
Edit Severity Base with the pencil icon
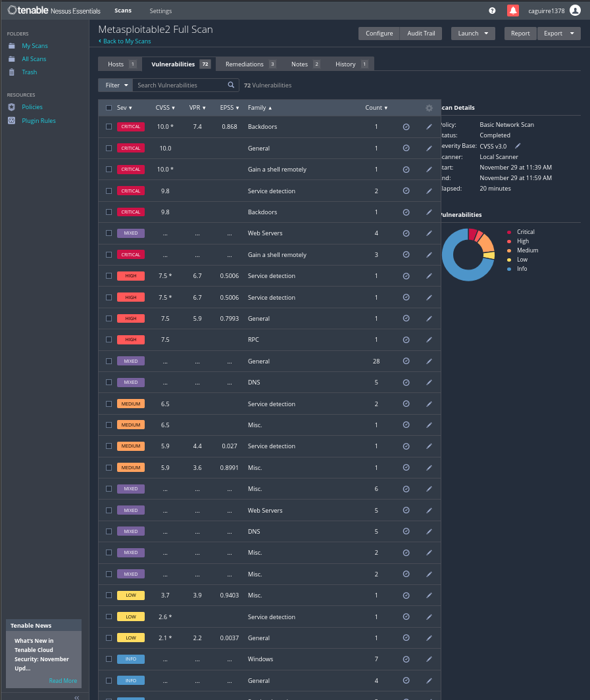coord(518,146)
